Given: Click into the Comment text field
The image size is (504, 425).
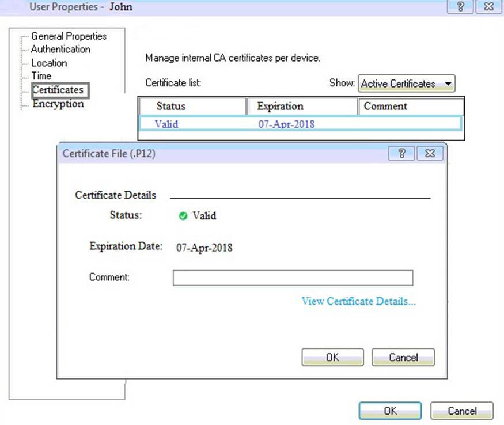Looking at the screenshot, I should 293,278.
